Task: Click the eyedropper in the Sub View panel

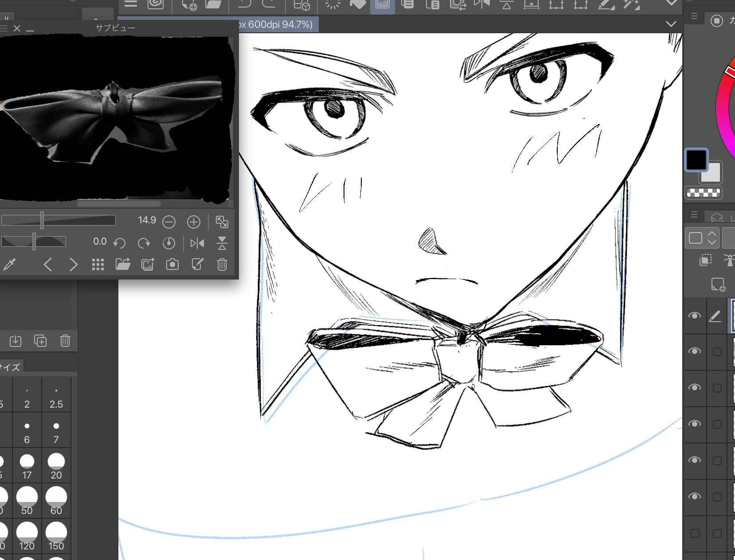Action: pyautogui.click(x=9, y=264)
